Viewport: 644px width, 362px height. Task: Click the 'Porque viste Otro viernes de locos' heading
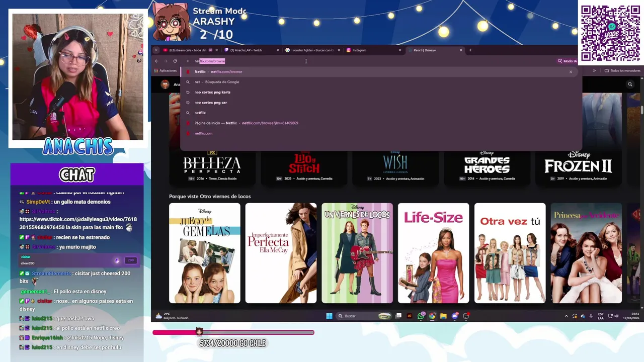tap(210, 196)
